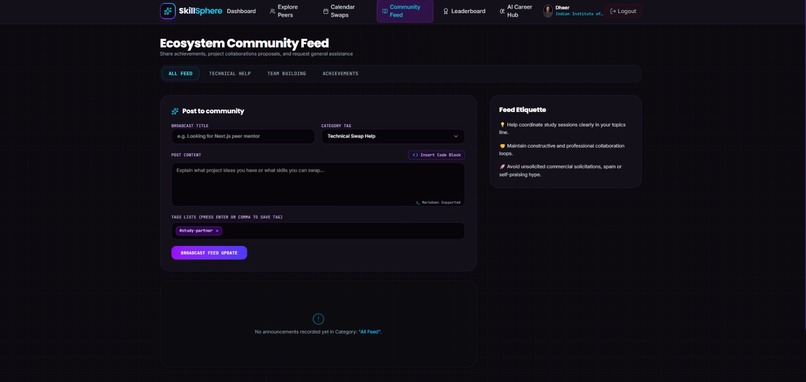Click the #study-partner tag chip

[199, 231]
